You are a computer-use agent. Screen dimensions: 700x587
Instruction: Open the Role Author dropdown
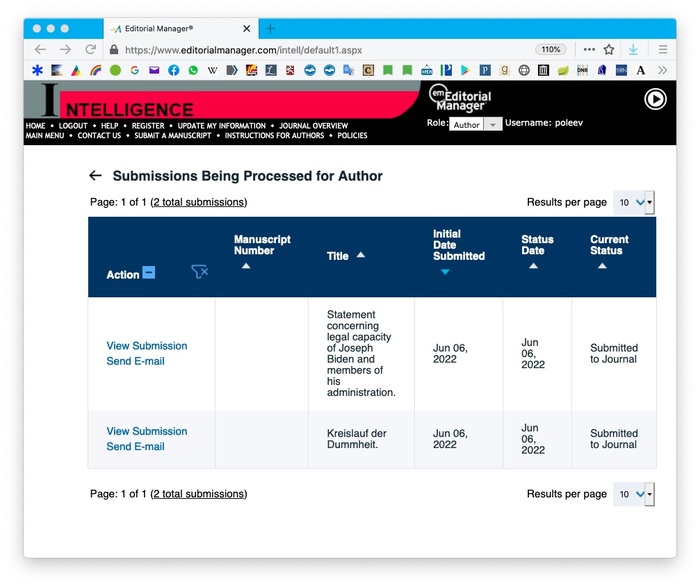[x=493, y=125]
